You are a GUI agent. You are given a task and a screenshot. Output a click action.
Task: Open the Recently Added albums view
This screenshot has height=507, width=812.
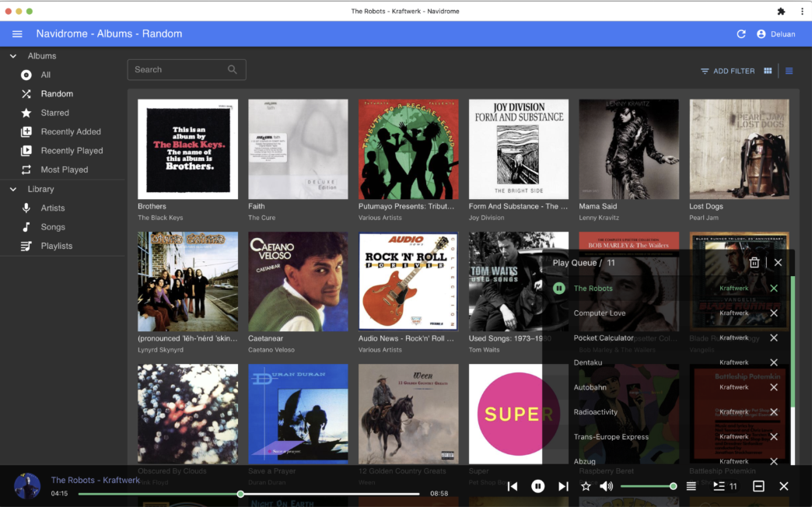(70, 131)
